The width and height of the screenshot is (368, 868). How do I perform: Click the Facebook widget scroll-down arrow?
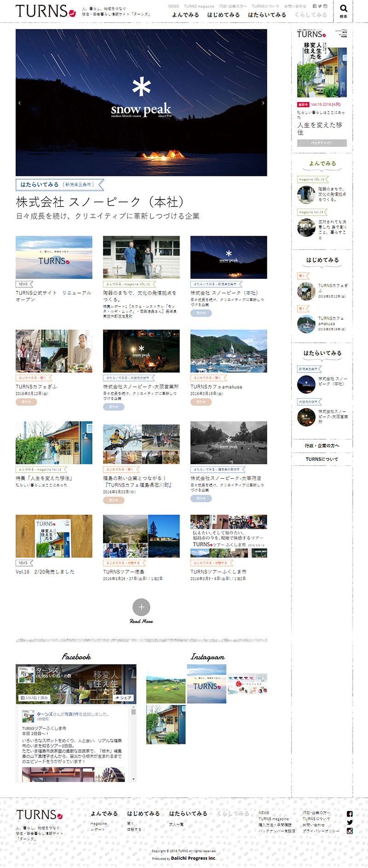133,779
